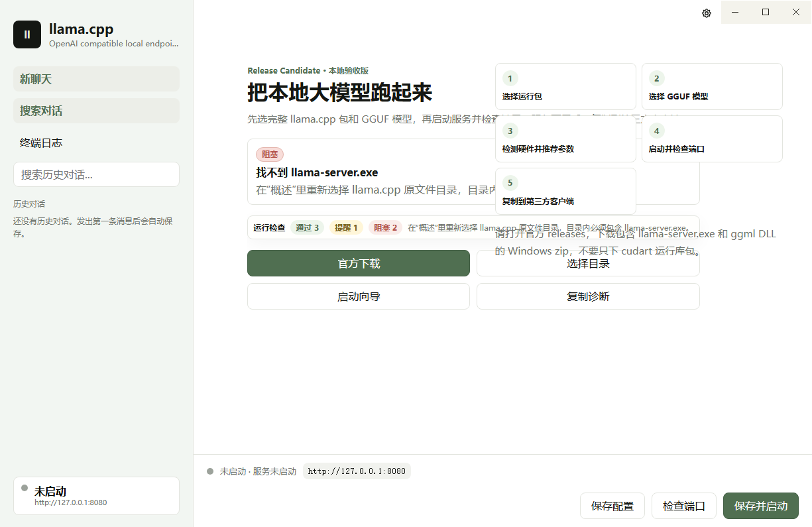Click the 历史对话 section label
This screenshot has height=527, width=812.
tap(29, 204)
